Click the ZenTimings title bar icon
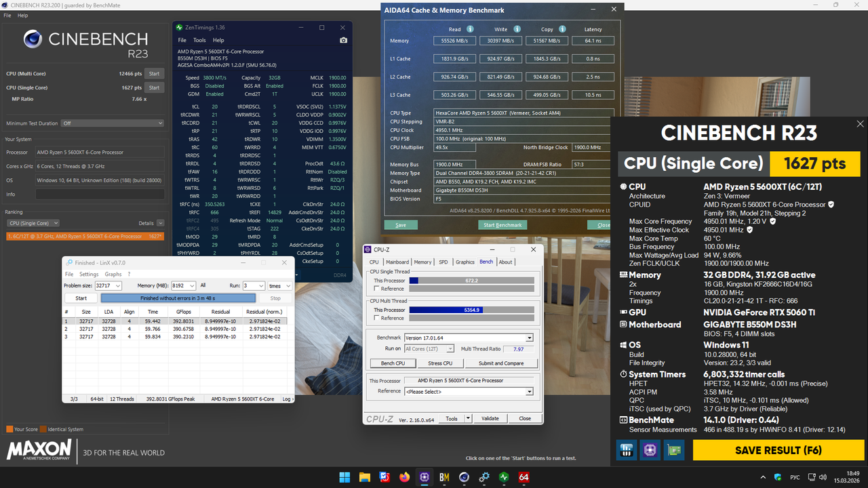This screenshot has height=488, width=868. click(x=179, y=28)
